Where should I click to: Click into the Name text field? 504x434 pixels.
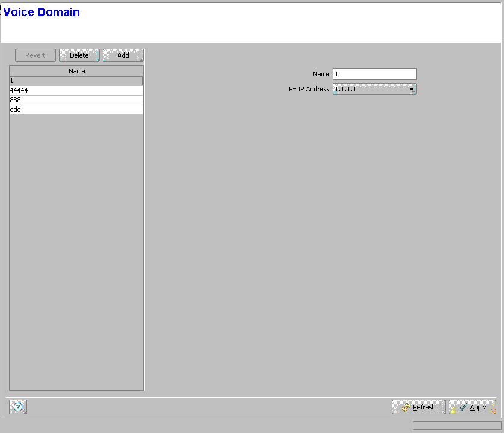tap(374, 74)
